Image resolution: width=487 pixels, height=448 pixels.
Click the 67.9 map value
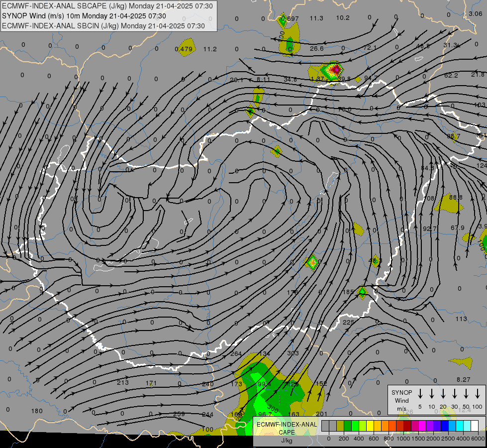(458, 228)
